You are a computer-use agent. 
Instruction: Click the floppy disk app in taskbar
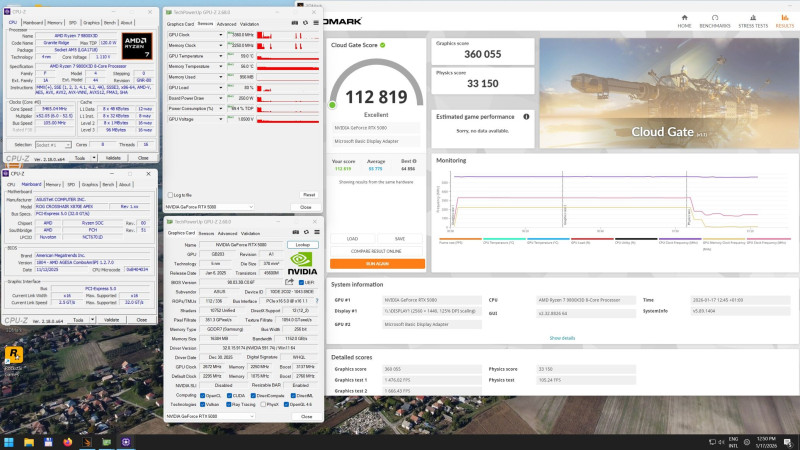48,442
